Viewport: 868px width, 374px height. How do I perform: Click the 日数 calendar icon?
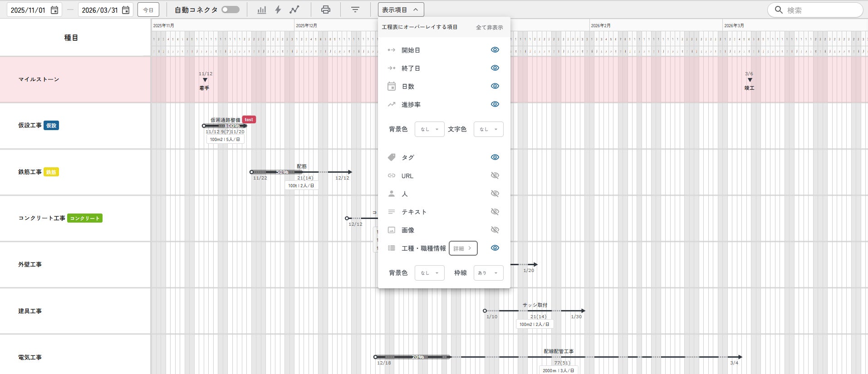(x=391, y=86)
